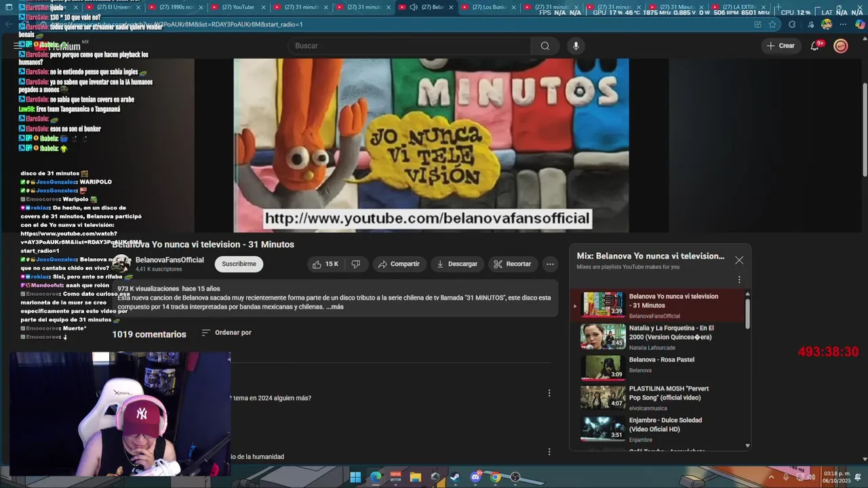This screenshot has width=868, height=488.
Task: Subscribe with the Suscribirme button
Action: 239,264
